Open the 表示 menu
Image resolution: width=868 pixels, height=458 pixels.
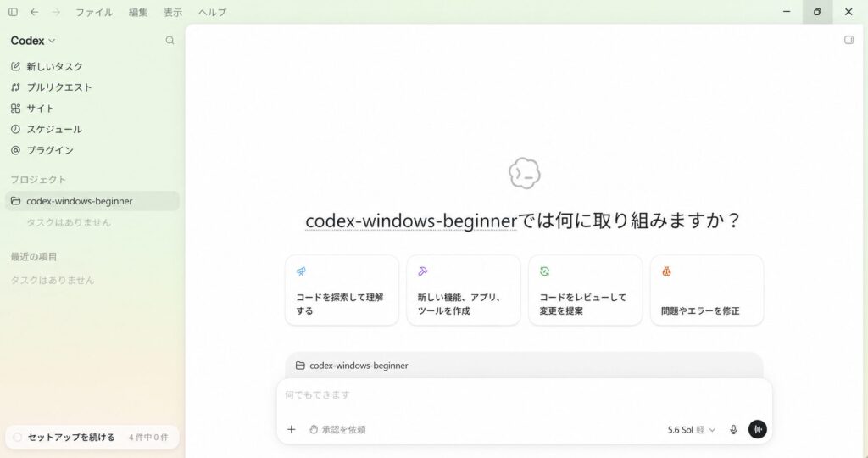tap(173, 12)
